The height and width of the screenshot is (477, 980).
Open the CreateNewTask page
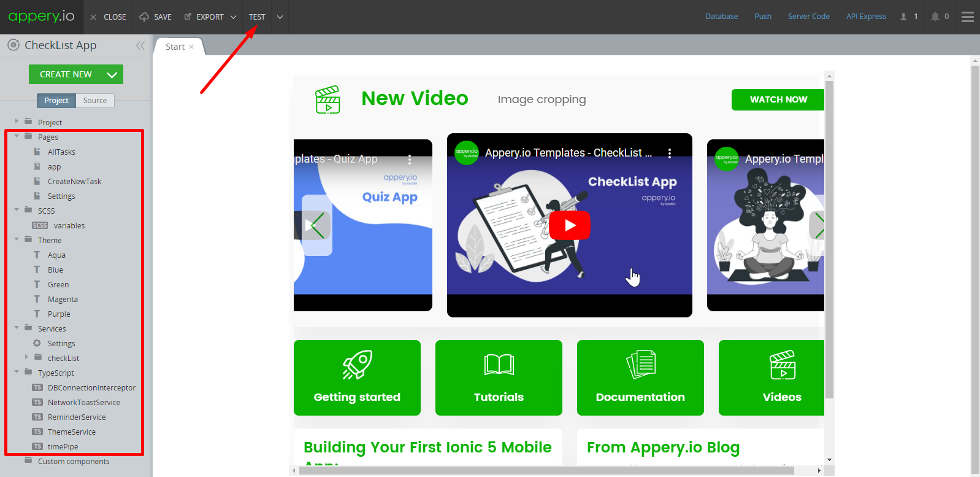point(74,182)
